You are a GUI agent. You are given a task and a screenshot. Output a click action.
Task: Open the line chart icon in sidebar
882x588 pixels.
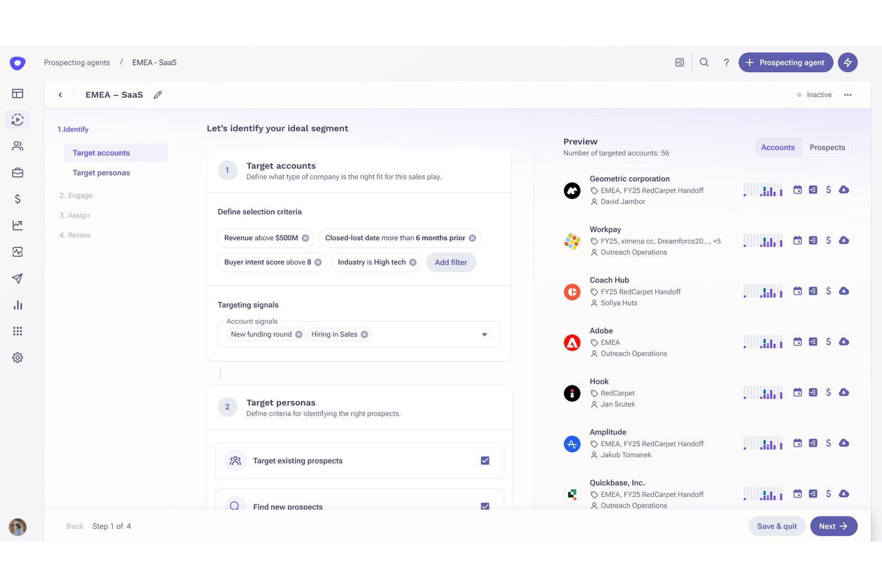[x=18, y=225]
